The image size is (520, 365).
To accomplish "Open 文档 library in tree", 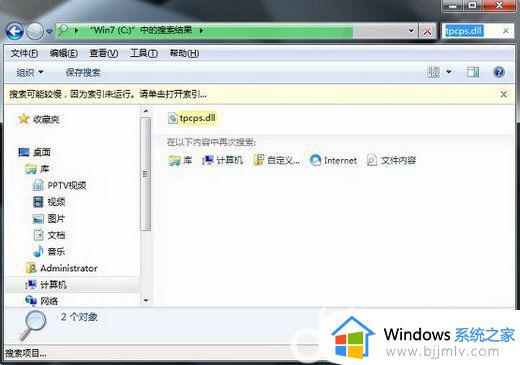I will pos(56,235).
